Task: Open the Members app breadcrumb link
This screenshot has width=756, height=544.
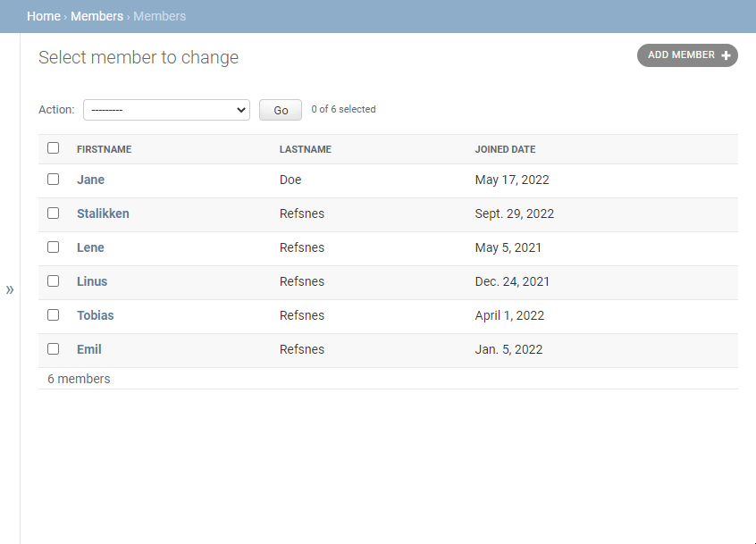Action: [x=97, y=16]
